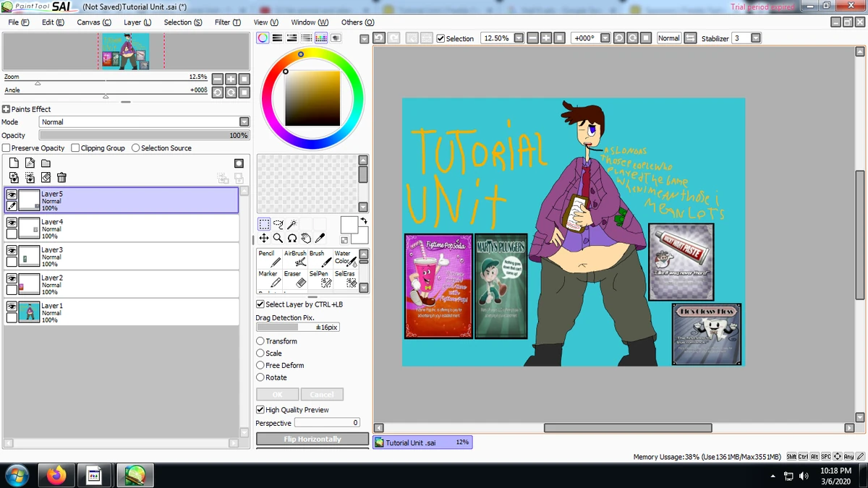Screen dimensions: 868x488
Task: Enable the Preserve Opacity checkbox
Action: click(x=7, y=148)
